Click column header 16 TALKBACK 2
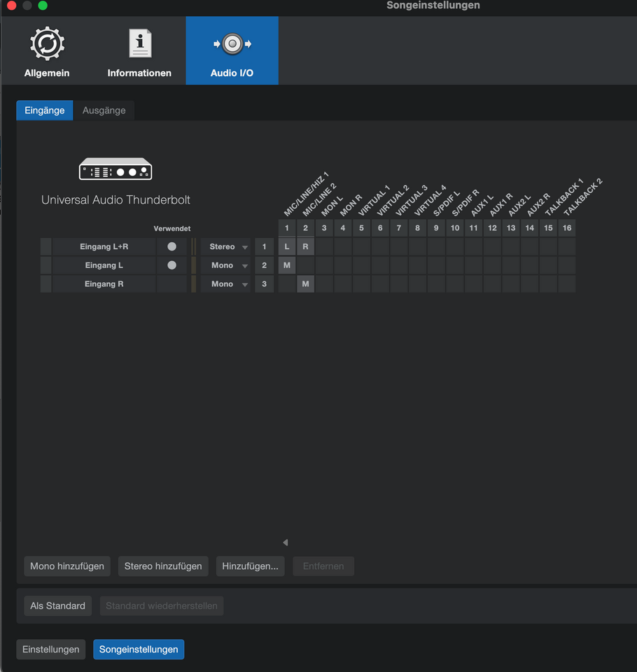Viewport: 637px width, 672px height. pos(567,228)
